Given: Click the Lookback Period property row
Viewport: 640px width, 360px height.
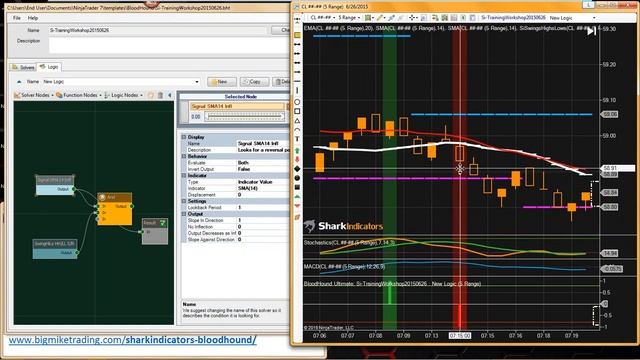Looking at the screenshot, I should (236, 207).
